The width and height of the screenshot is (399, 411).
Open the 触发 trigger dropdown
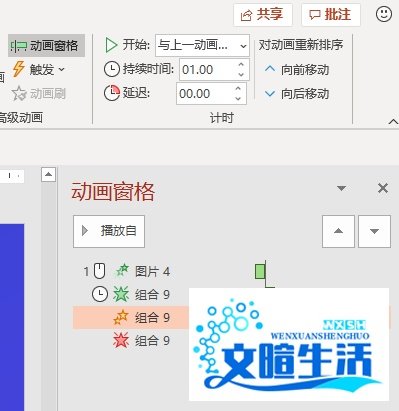(x=39, y=70)
